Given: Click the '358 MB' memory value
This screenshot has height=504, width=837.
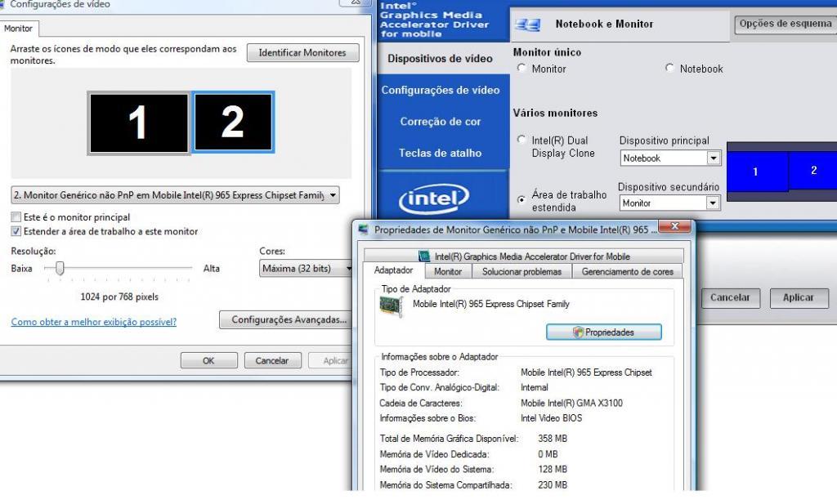Looking at the screenshot, I should coord(553,439).
